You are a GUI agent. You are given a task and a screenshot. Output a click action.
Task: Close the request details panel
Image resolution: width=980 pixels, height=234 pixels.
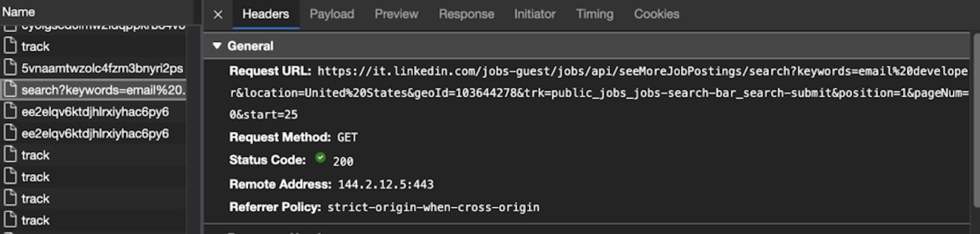(x=218, y=14)
